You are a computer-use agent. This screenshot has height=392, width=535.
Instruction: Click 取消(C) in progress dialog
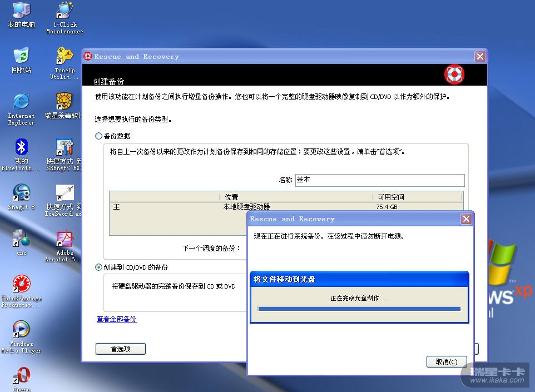pyautogui.click(x=447, y=361)
